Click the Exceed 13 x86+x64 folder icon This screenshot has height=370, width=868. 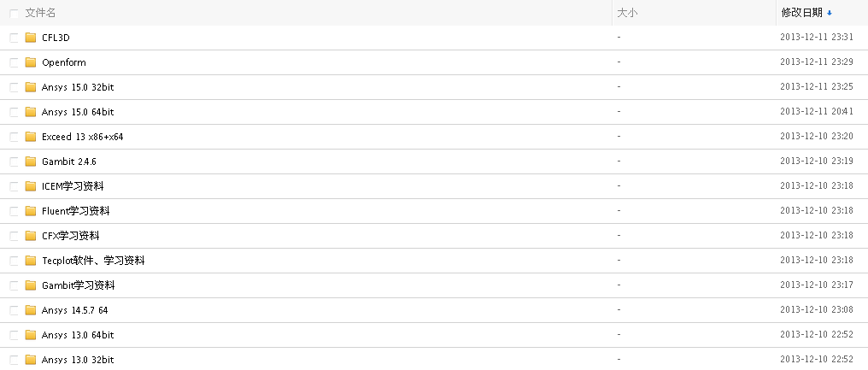point(31,137)
